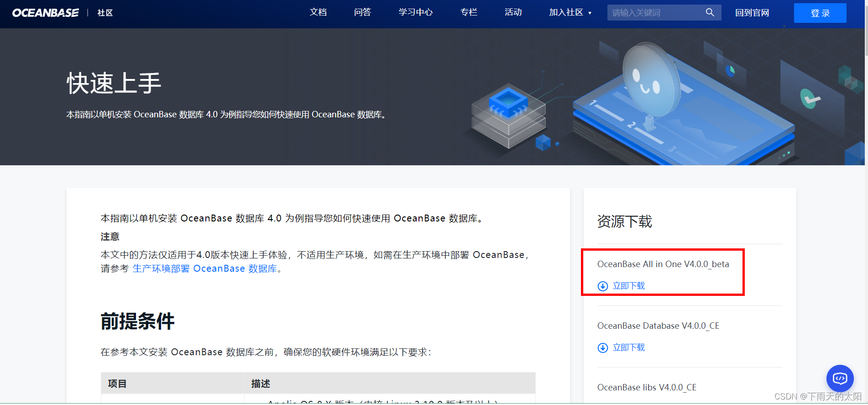Expand the 加入社区 dropdown menu
The image size is (868, 405).
[570, 12]
